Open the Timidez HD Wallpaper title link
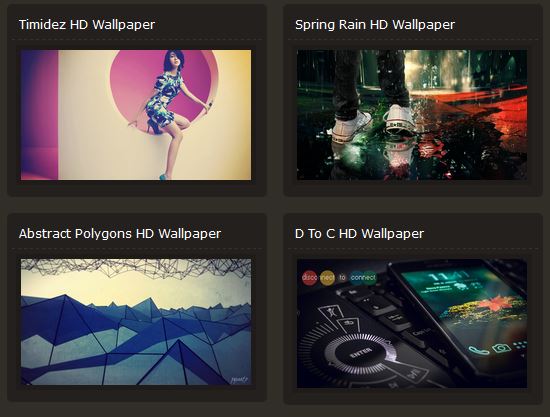This screenshot has height=417, width=550. [87, 25]
